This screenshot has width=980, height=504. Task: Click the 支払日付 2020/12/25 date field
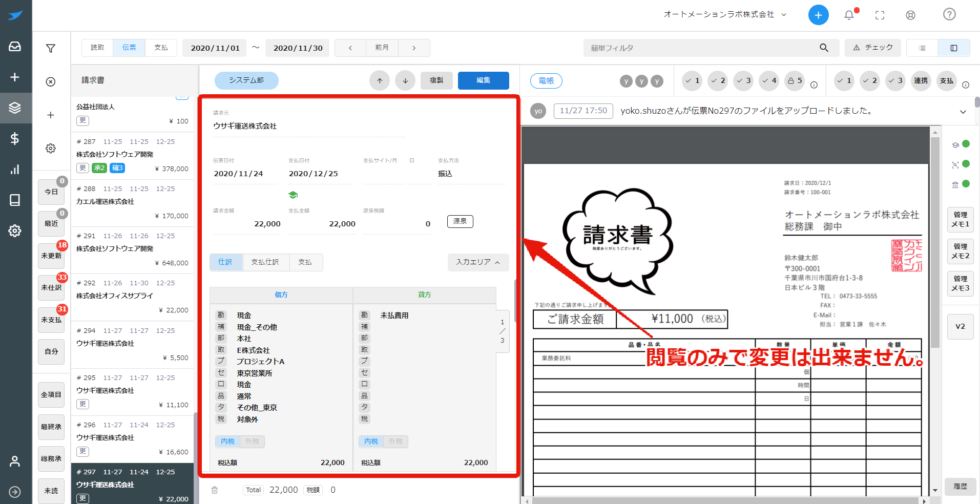tap(322, 174)
